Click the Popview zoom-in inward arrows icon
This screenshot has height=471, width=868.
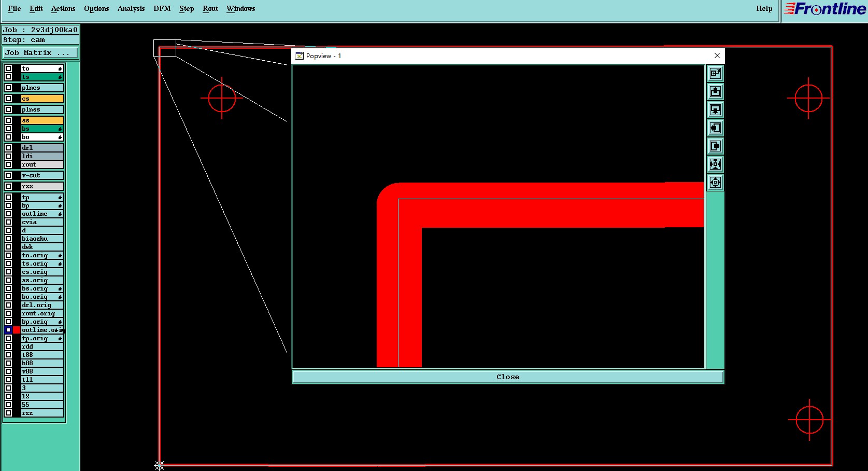click(715, 164)
